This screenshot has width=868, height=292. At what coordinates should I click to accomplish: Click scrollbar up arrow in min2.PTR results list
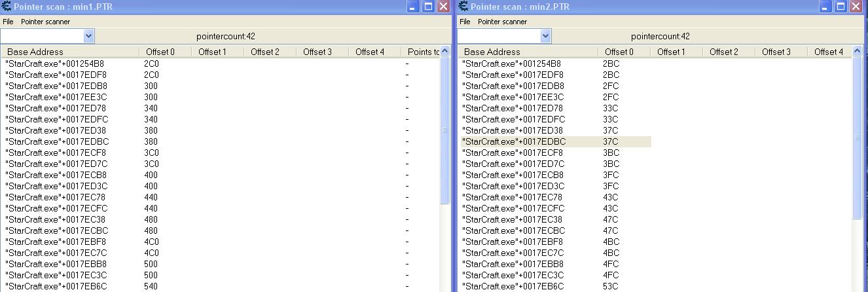click(x=858, y=52)
